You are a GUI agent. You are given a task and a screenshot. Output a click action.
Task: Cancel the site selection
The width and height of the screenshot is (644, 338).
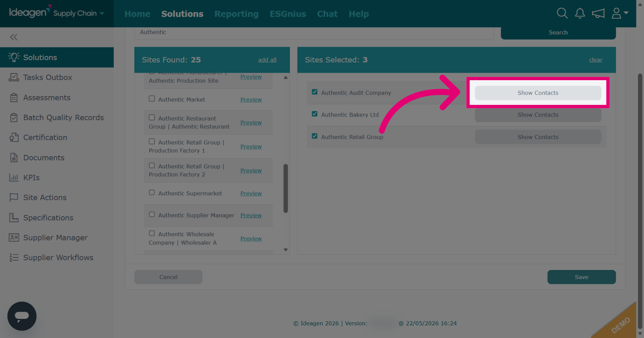168,277
